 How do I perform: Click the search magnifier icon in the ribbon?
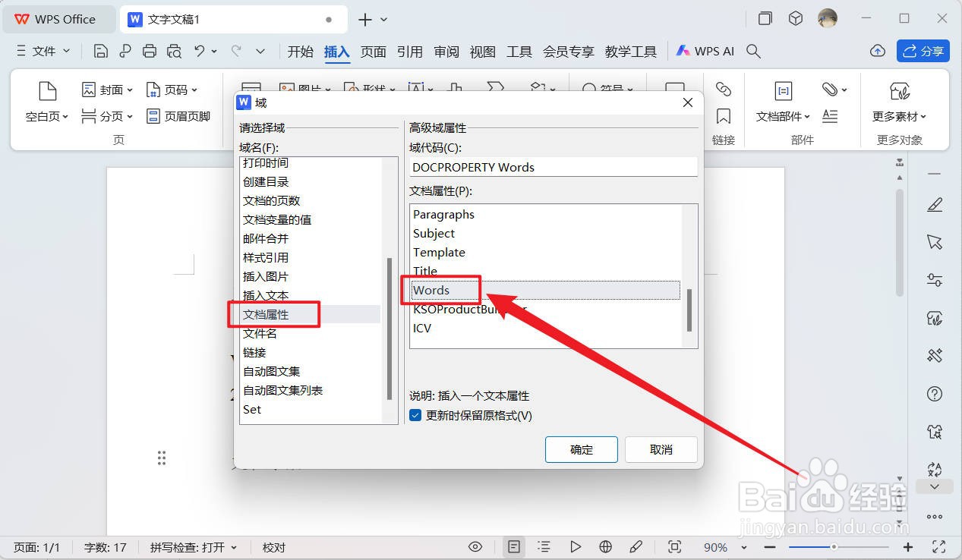[x=752, y=51]
